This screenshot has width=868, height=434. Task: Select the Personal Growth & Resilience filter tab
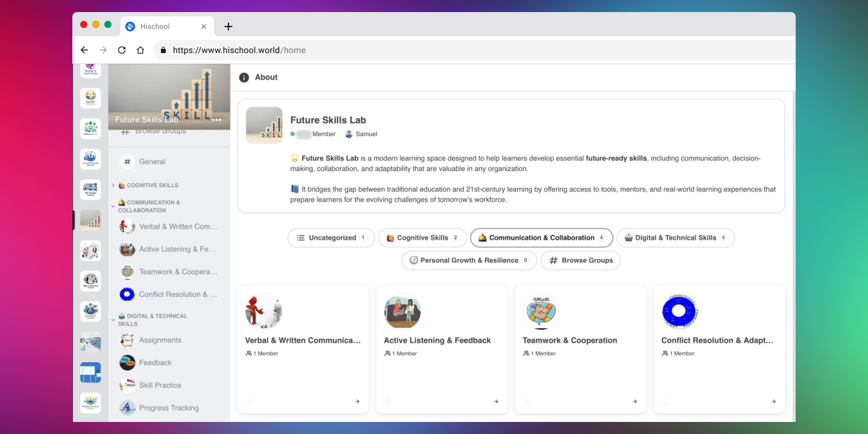click(469, 260)
